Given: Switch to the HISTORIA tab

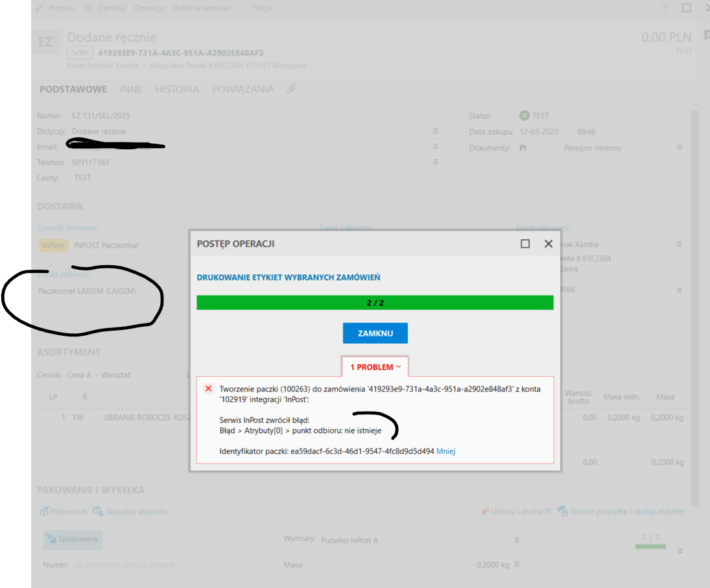Looking at the screenshot, I should click(x=177, y=89).
